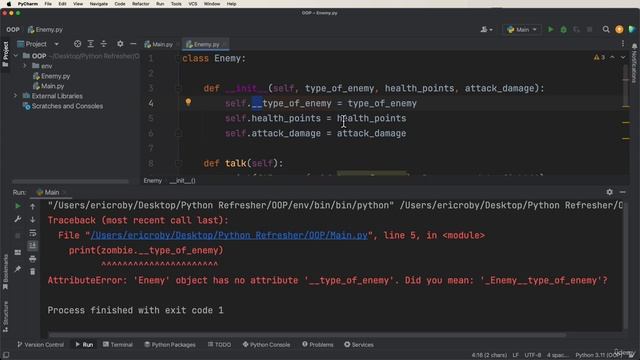Rerun Main with the green arrow in Run panel
The height and width of the screenshot is (360, 640).
18,206
